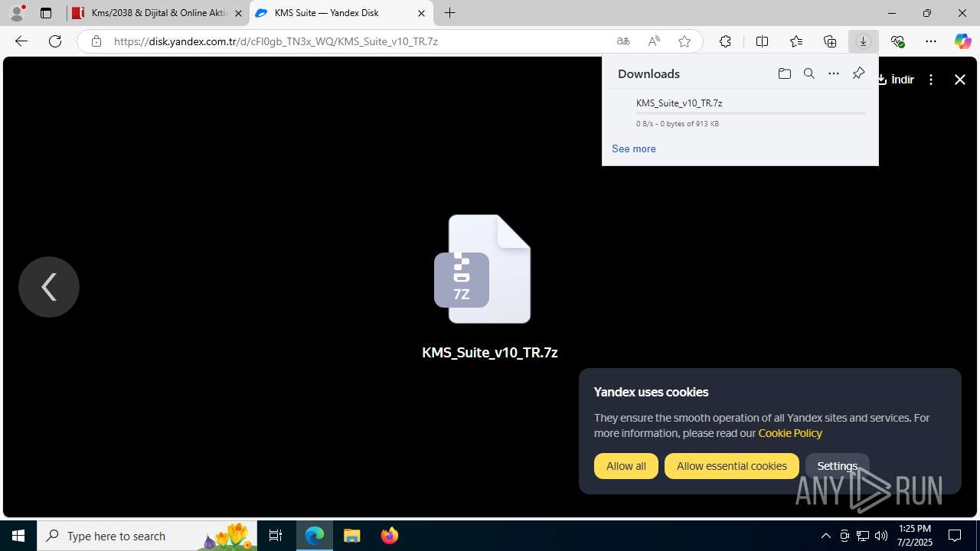Open the clock and calendar
The height and width of the screenshot is (551, 980).
point(915,536)
